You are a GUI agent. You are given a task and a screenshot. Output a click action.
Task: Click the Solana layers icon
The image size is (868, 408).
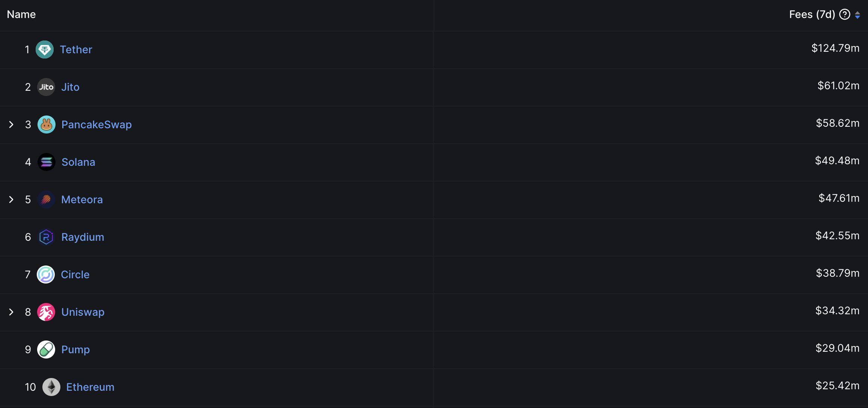coord(45,162)
